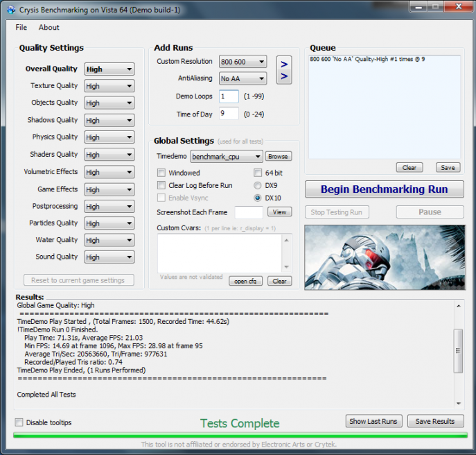Open the Sound Quality dropdown
476x455 pixels.
click(109, 257)
